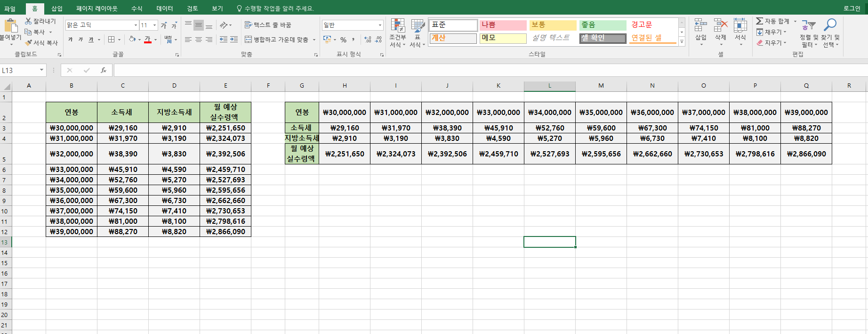The image size is (868, 334).
Task: Open the number format dropdown 일반
Action: tap(380, 25)
